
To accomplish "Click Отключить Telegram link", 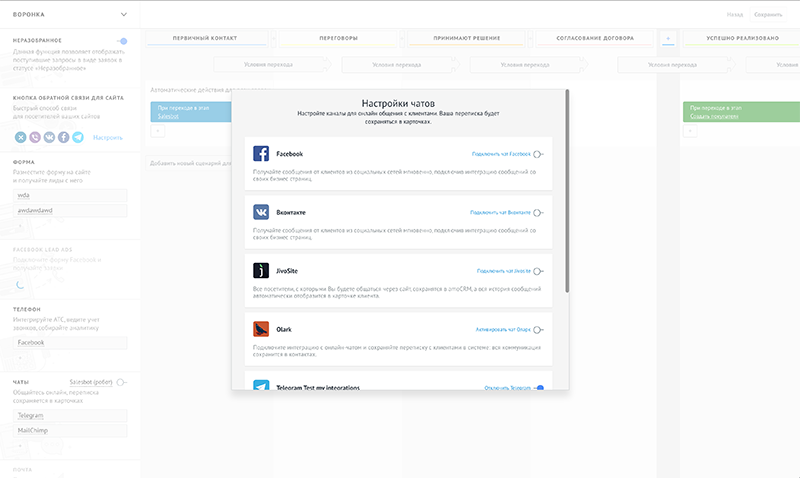I will click(x=507, y=388).
